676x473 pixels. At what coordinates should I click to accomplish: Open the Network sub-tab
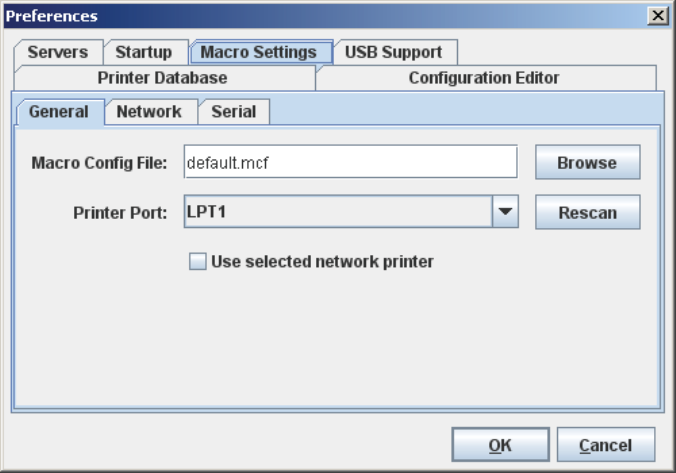(x=149, y=112)
